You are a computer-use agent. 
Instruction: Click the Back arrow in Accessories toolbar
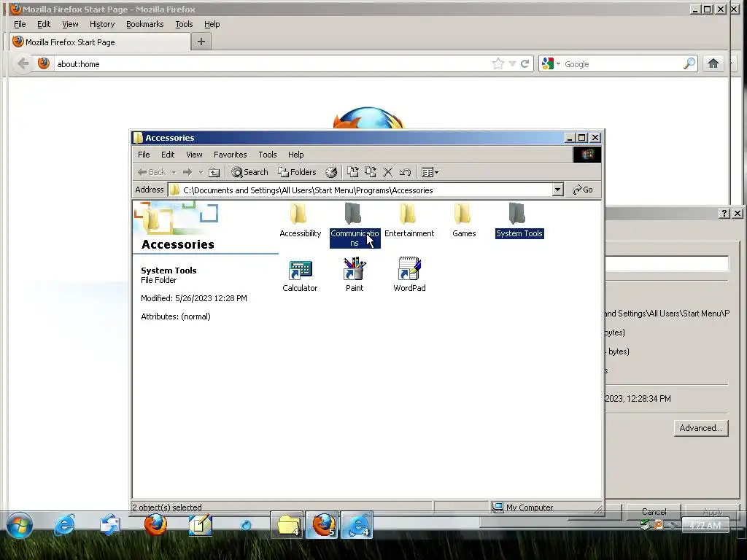point(151,172)
